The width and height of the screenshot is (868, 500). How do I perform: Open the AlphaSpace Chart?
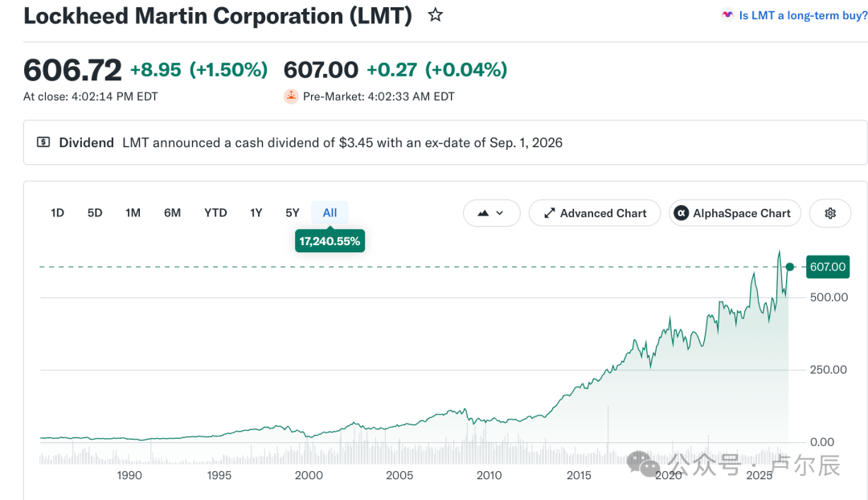[x=735, y=213]
